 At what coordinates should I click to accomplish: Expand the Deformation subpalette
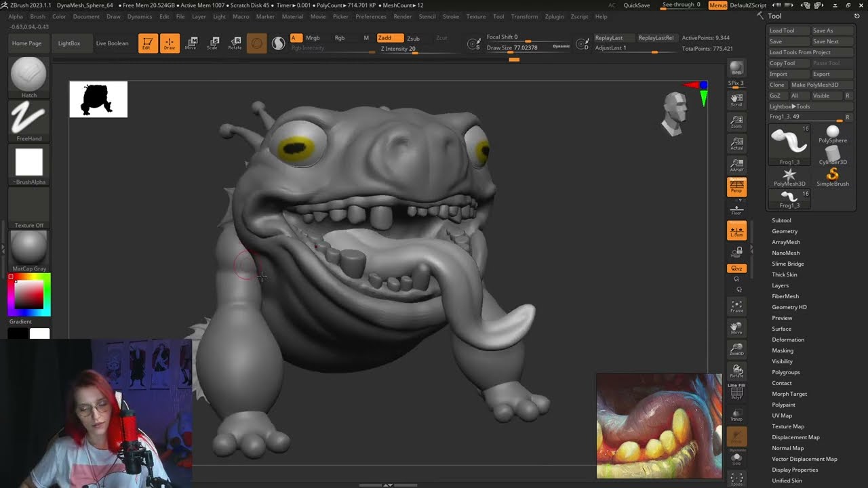tap(788, 340)
